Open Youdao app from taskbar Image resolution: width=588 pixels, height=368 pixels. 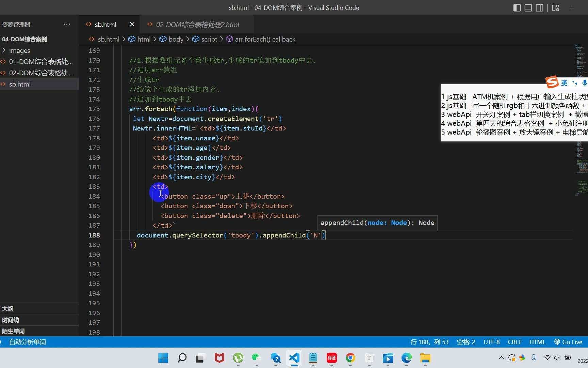point(332,358)
